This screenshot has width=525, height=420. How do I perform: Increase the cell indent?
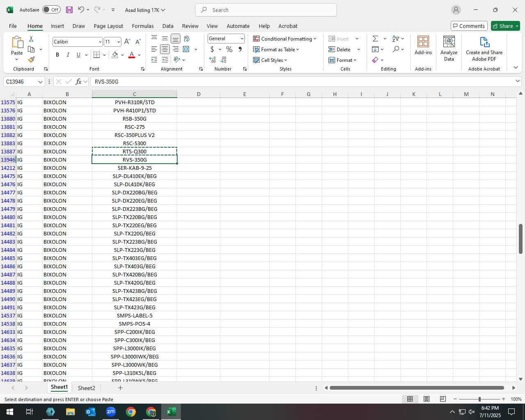click(164, 60)
